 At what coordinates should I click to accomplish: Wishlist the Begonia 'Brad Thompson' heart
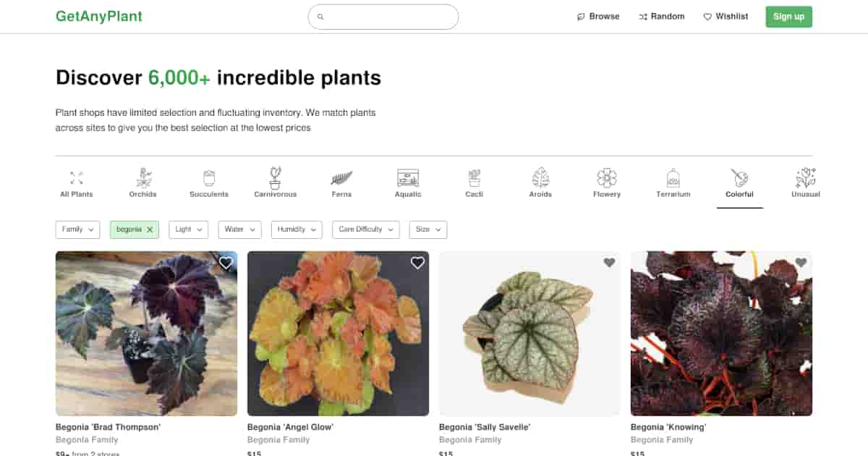click(x=226, y=263)
